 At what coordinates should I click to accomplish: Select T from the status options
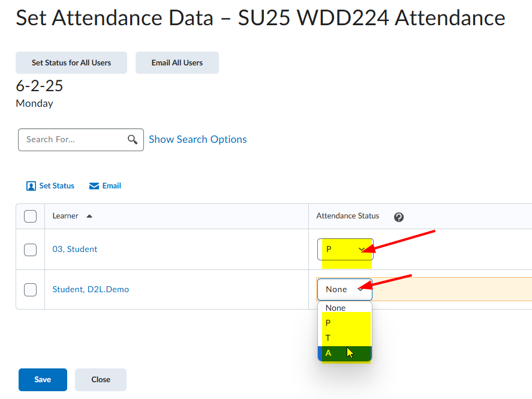pyautogui.click(x=345, y=338)
